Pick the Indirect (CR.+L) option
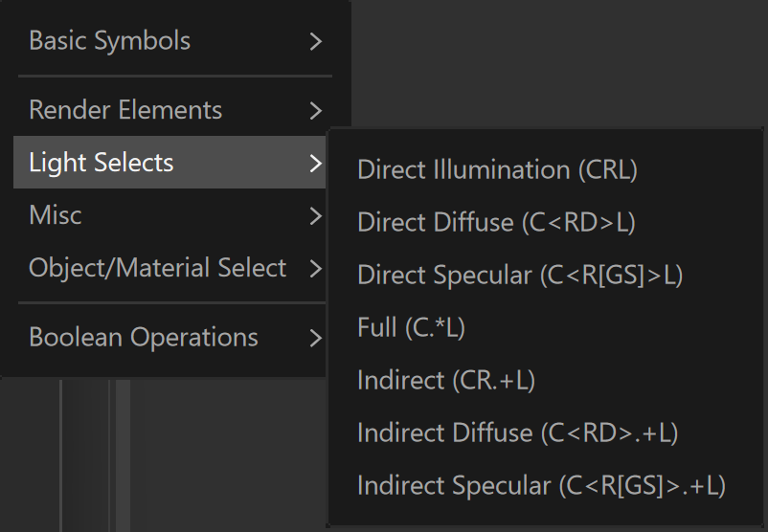The width and height of the screenshot is (768, 532). tap(546, 380)
